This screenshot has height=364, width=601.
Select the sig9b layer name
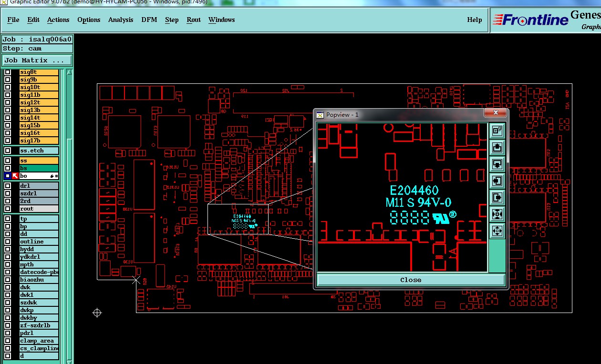point(39,80)
